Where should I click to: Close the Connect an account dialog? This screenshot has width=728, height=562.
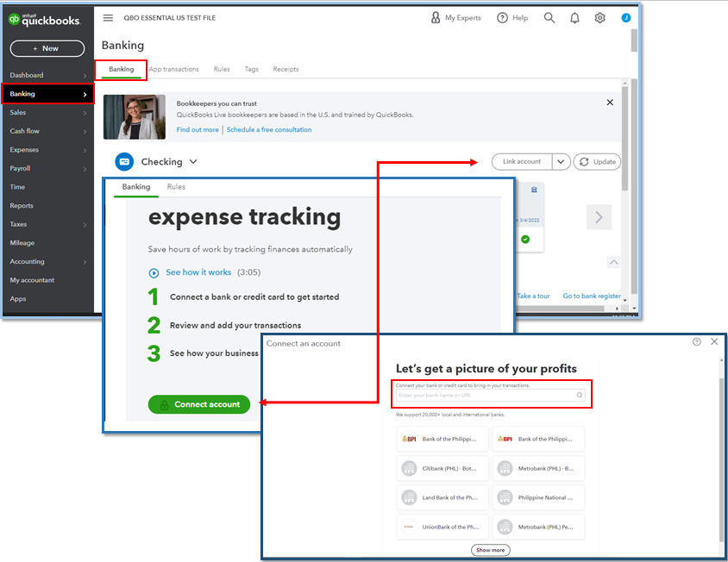714,341
